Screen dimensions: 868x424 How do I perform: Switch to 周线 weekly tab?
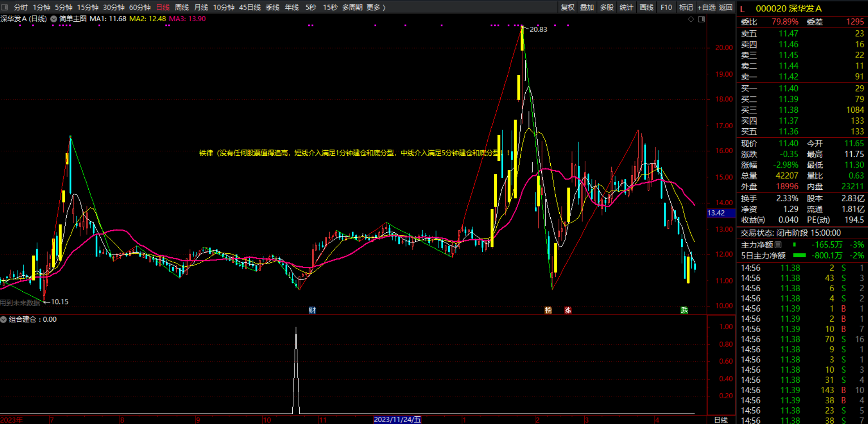[x=182, y=7]
